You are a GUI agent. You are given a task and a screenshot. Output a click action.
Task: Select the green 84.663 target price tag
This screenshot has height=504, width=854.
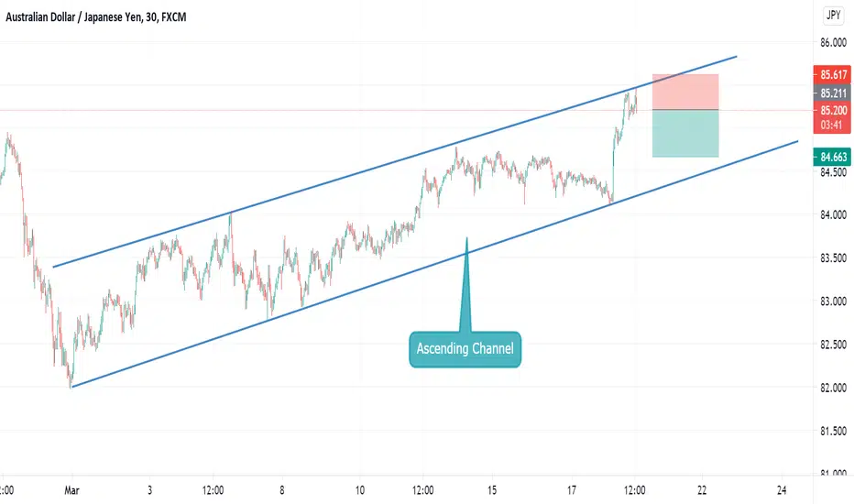click(833, 158)
